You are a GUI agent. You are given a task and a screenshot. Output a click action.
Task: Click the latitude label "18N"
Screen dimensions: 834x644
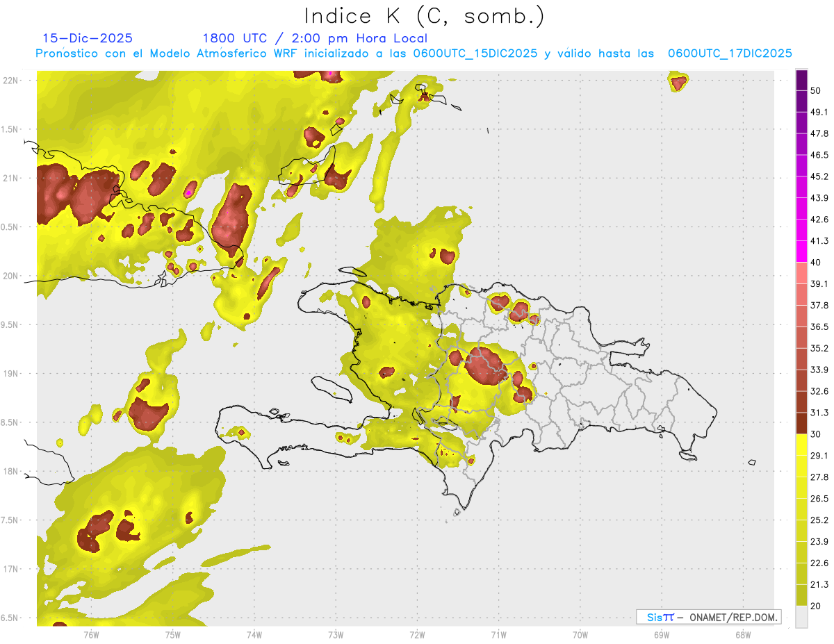pos(10,471)
